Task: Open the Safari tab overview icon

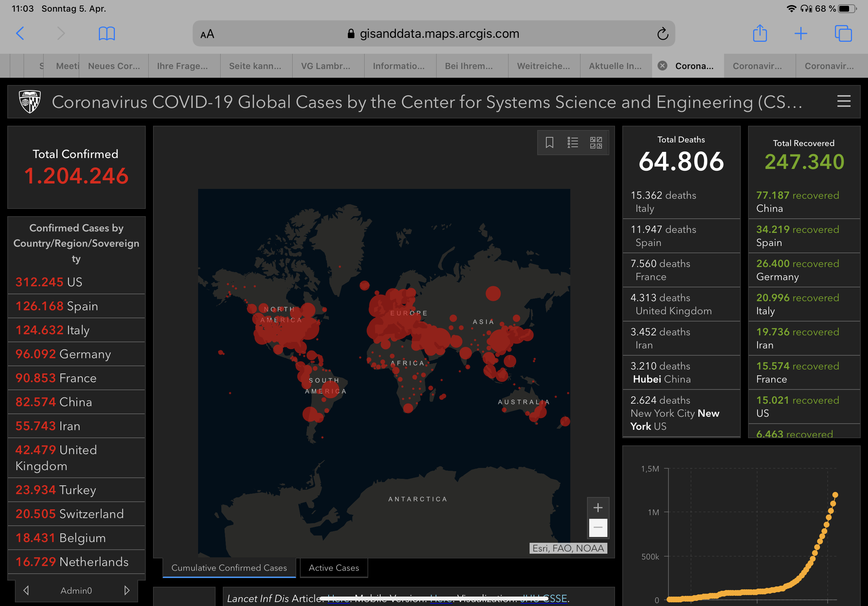Action: tap(843, 34)
